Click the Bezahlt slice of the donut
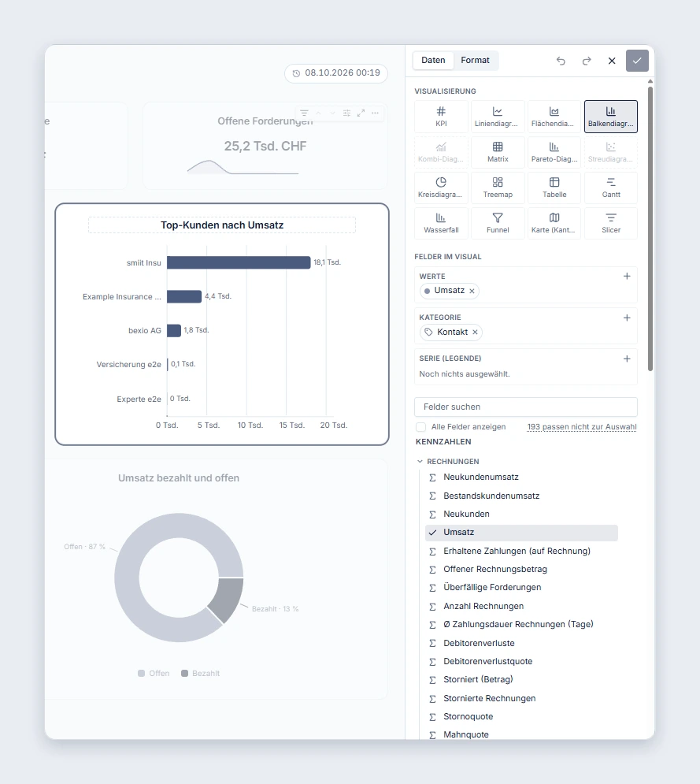 [x=228, y=597]
